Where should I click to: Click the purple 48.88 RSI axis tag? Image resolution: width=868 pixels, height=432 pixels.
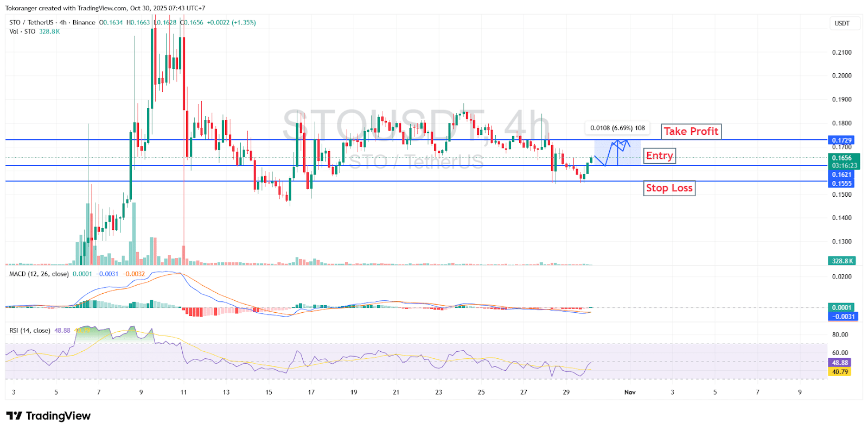[839, 363]
